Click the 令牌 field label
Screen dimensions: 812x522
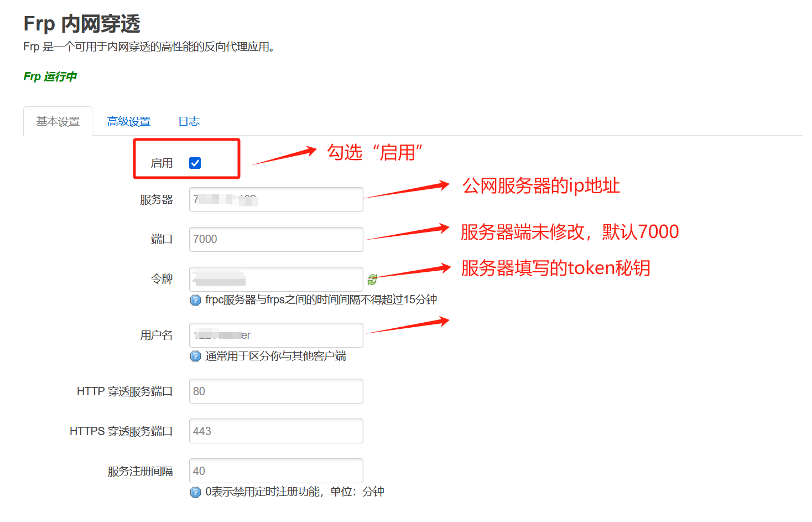click(x=162, y=280)
